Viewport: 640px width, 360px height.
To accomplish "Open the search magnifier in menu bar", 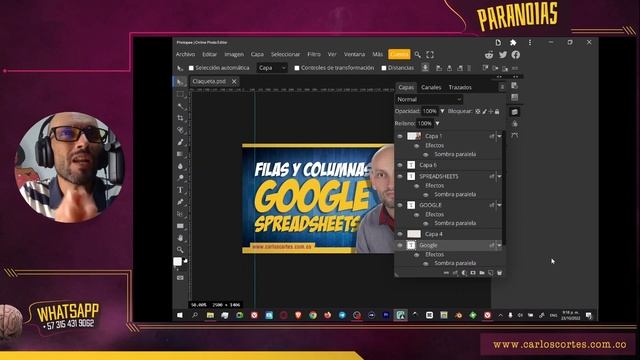I will 418,54.
